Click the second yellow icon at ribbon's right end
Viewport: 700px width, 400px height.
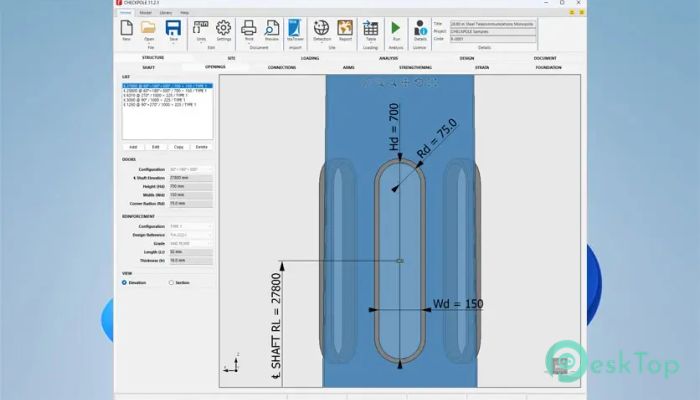click(582, 12)
